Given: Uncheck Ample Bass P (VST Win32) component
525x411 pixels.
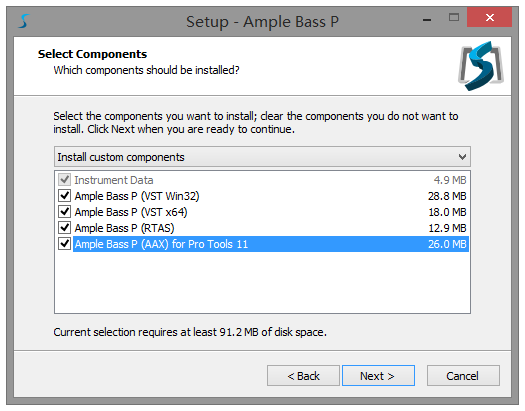Looking at the screenshot, I should click(64, 196).
